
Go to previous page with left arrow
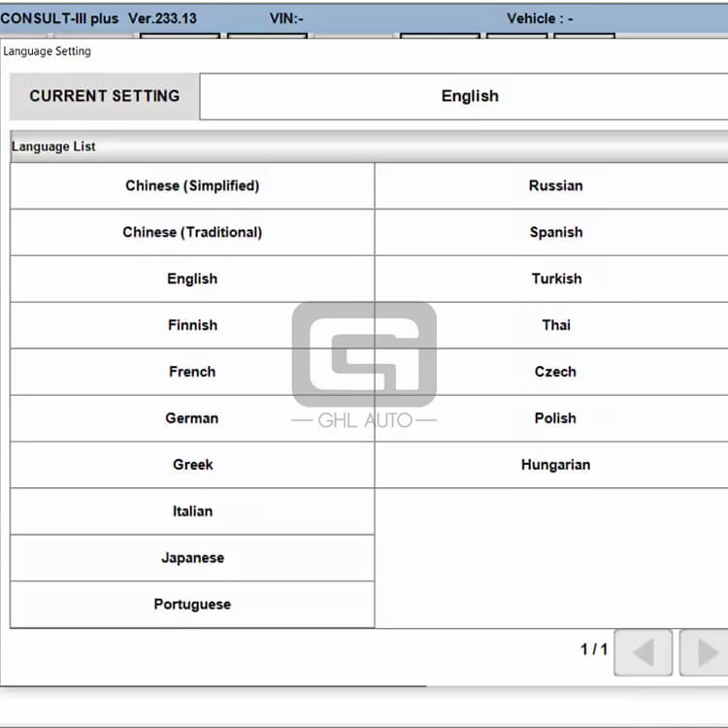pyautogui.click(x=643, y=652)
